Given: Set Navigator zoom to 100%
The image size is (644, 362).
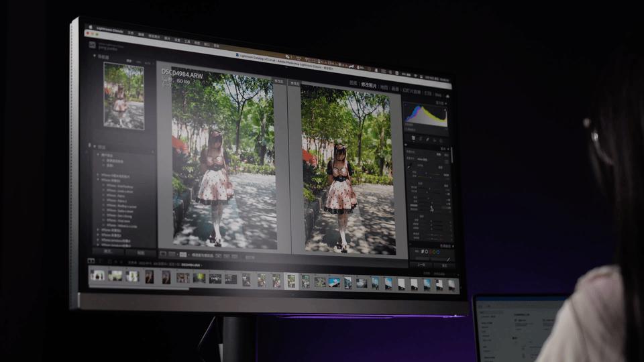Looking at the screenshot, I should pyautogui.click(x=140, y=62).
